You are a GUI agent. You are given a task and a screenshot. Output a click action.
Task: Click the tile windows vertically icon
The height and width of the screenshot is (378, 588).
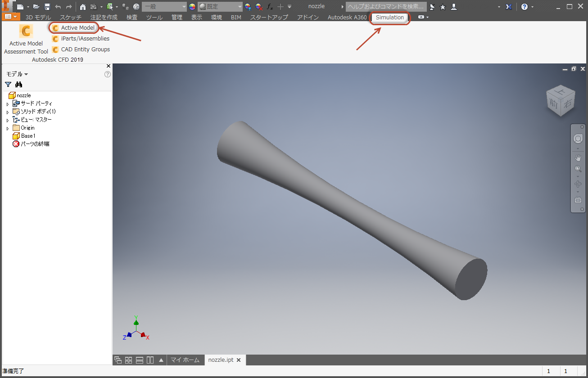(150, 360)
